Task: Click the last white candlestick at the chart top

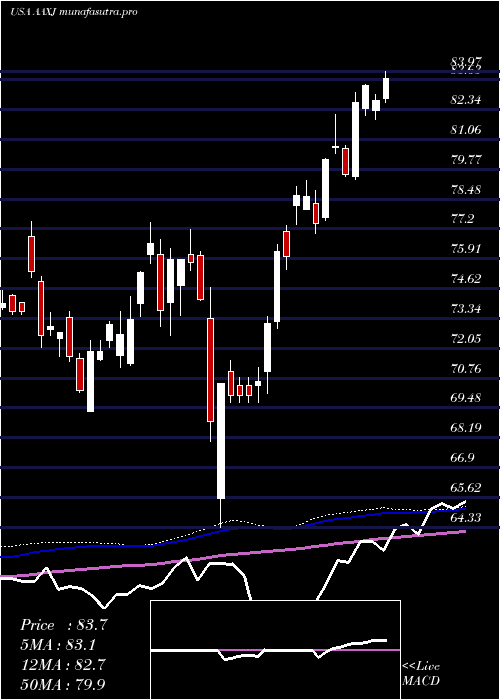Action: coord(386,88)
